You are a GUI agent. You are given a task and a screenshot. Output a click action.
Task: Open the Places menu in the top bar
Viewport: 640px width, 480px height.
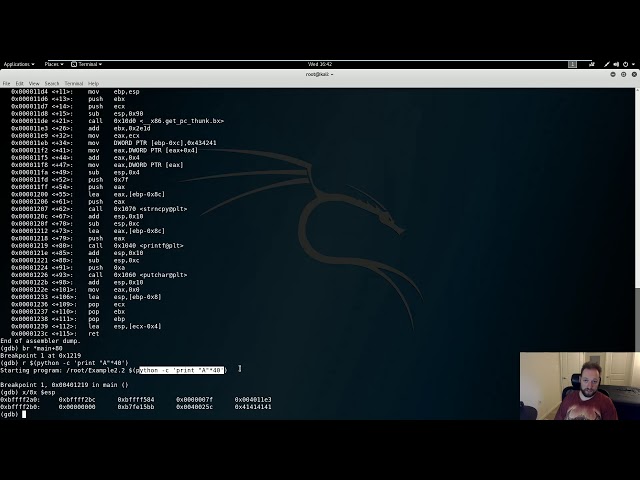pyautogui.click(x=54, y=64)
